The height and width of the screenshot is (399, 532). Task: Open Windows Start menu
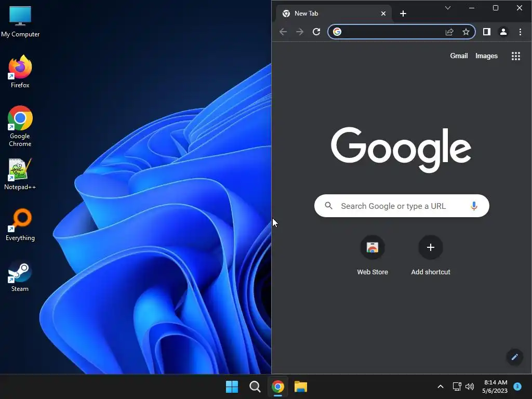click(232, 387)
